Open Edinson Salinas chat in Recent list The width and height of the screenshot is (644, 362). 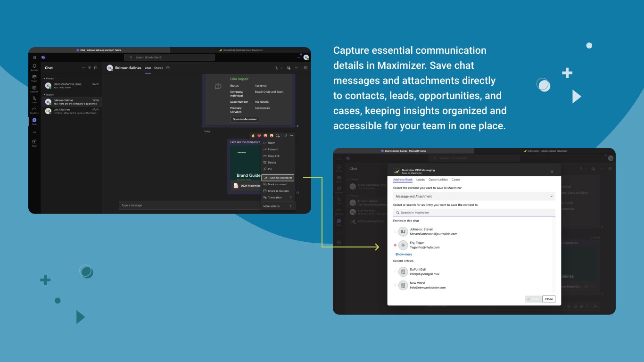pos(72,101)
